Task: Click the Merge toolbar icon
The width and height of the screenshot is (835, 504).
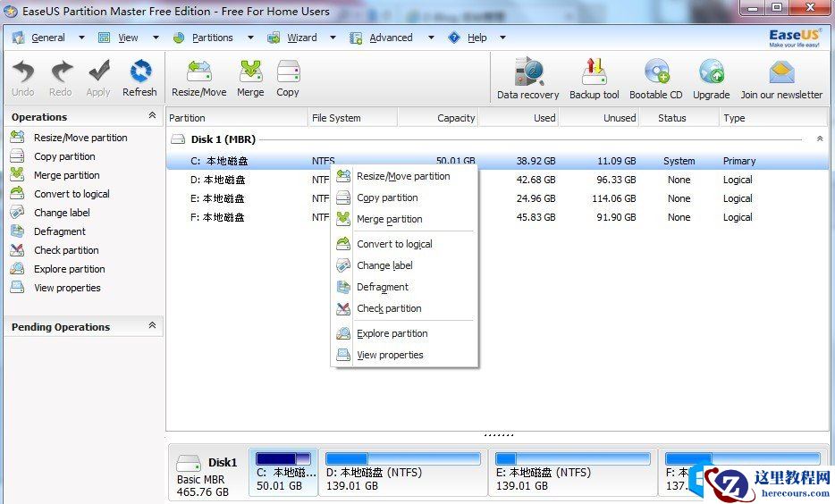Action: (251, 71)
